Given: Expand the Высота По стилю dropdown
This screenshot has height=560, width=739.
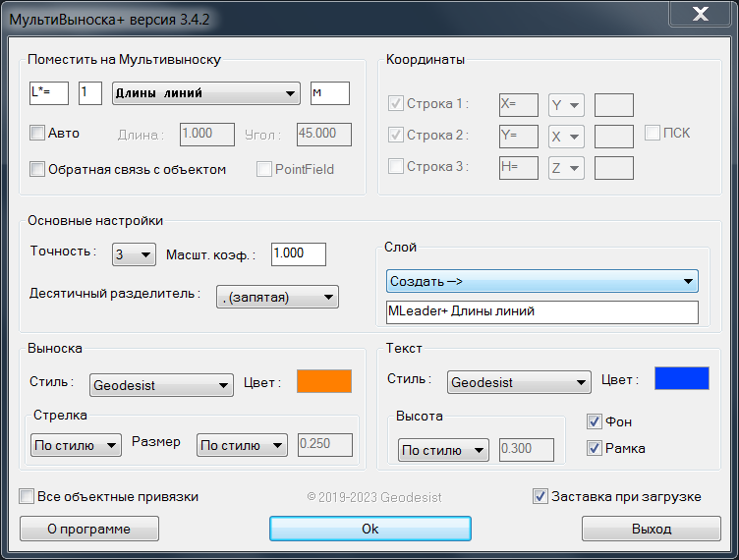Looking at the screenshot, I should click(443, 450).
